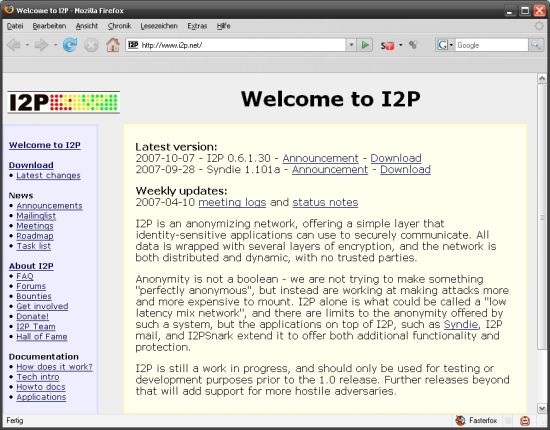Click the I2P logo image
Viewport: 550px width, 430px height.
64,102
